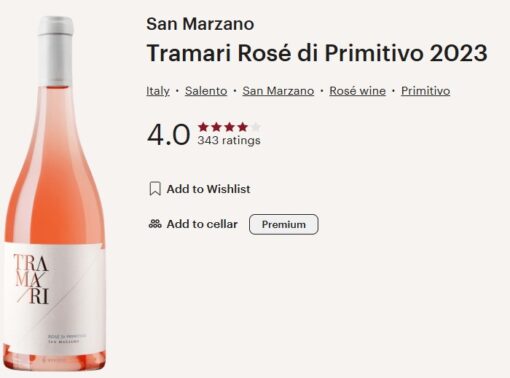Follow the San Marzano winery breadcrumb link
This screenshot has height=378, width=510.
[278, 91]
